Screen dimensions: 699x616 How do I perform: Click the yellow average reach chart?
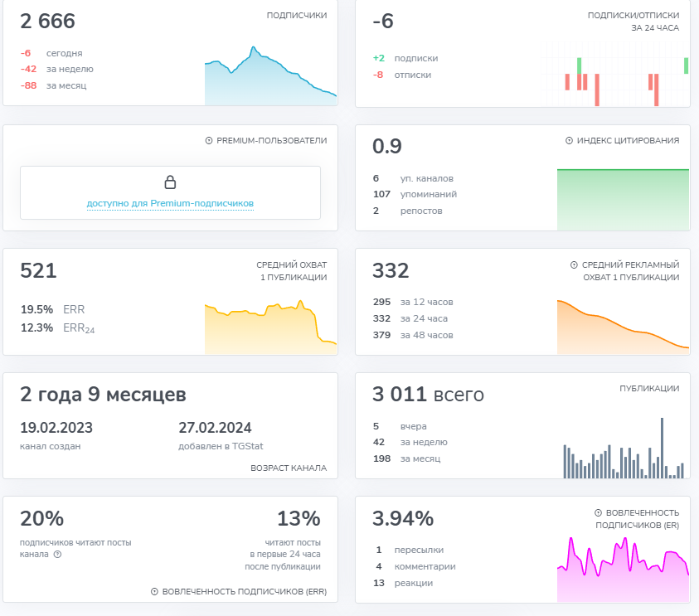coord(270,329)
